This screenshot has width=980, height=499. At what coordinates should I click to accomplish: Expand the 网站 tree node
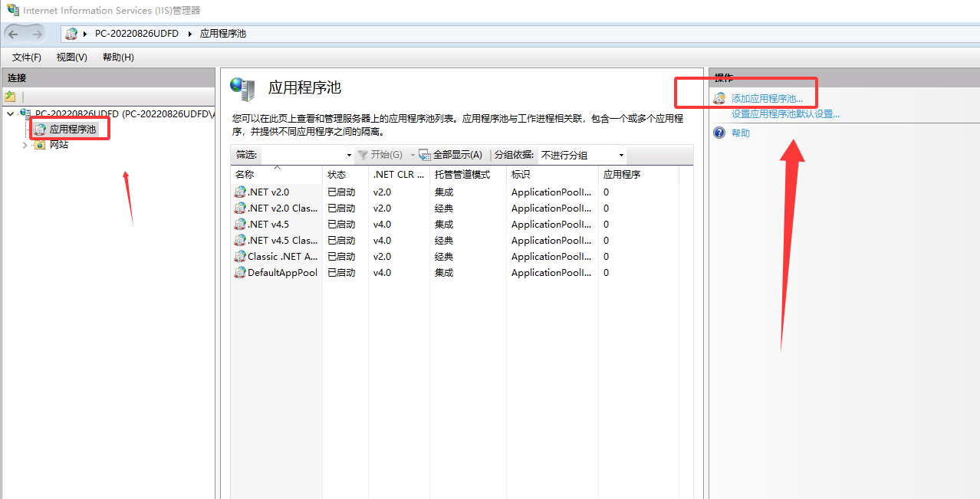[25, 145]
